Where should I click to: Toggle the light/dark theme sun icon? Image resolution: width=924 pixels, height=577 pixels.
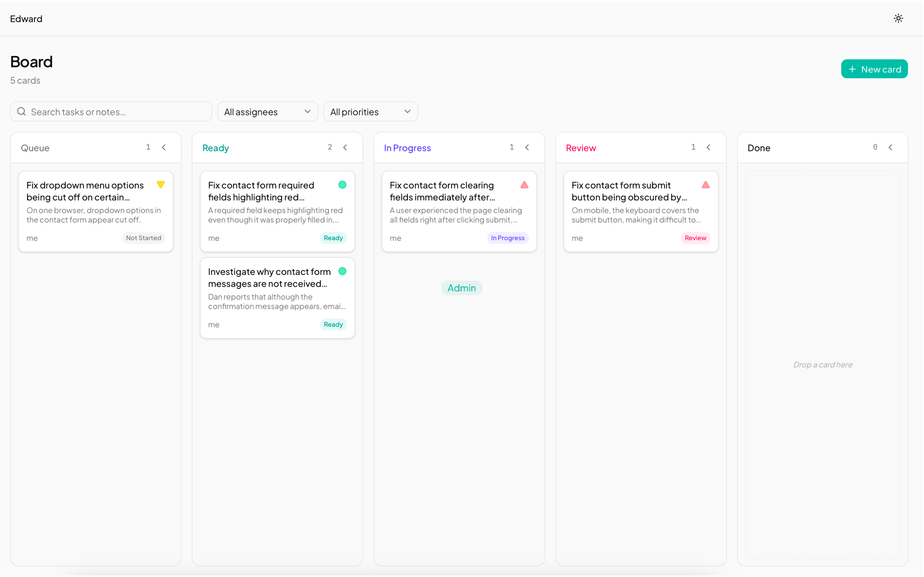tap(898, 18)
